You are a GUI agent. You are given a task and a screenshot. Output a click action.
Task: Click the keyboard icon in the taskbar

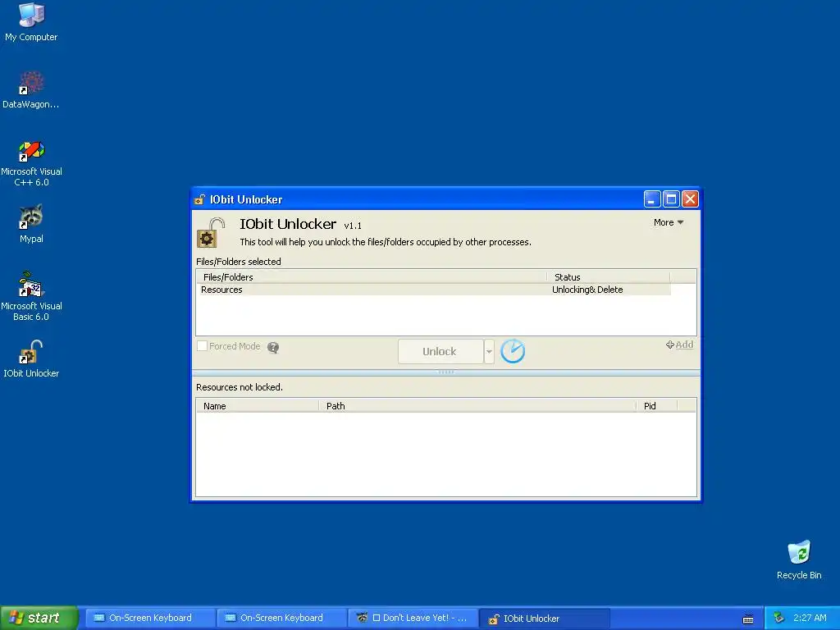[748, 619]
